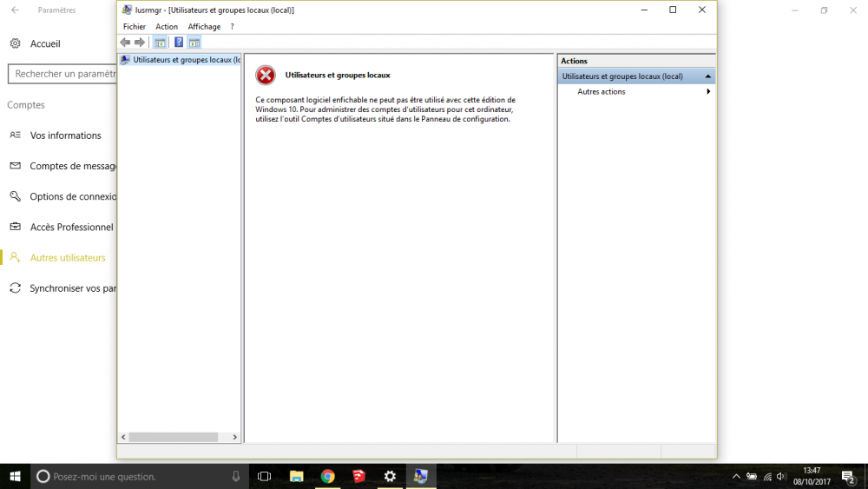
Task: Select Autres utilisateurs in Paramètres
Action: coord(68,257)
